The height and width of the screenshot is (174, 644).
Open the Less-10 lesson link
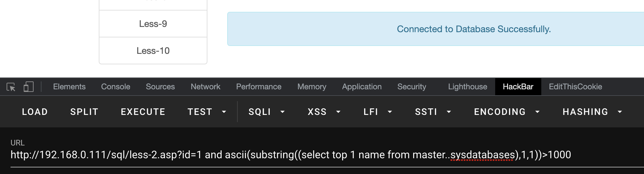pyautogui.click(x=153, y=51)
